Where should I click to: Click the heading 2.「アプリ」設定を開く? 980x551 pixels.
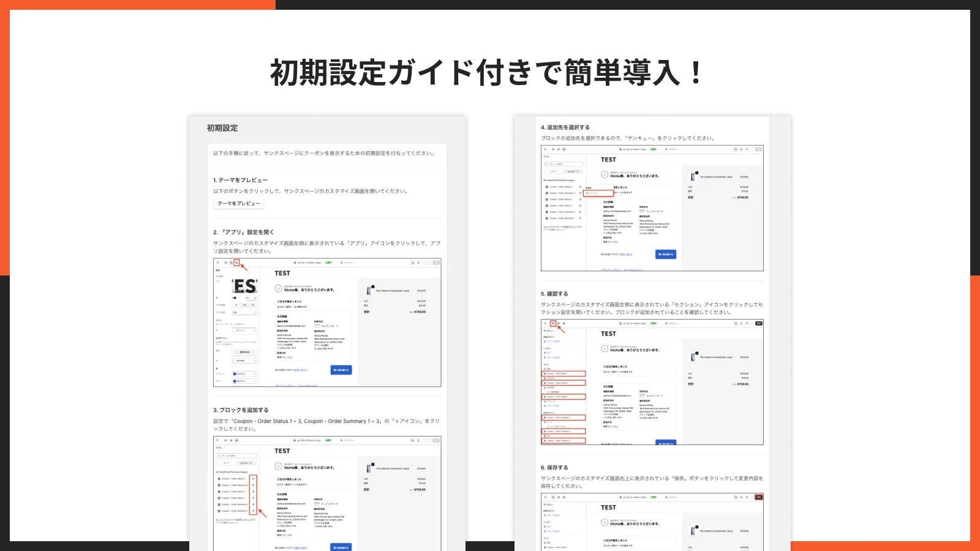tap(243, 232)
